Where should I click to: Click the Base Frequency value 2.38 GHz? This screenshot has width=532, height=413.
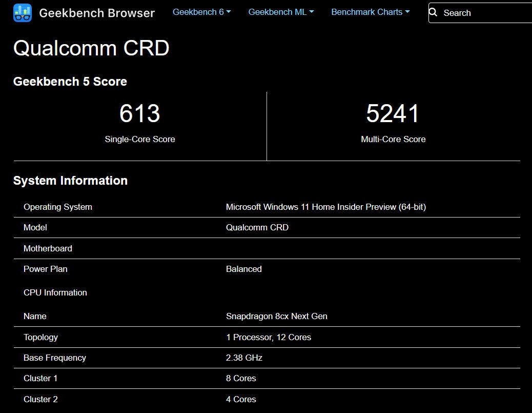tap(243, 358)
